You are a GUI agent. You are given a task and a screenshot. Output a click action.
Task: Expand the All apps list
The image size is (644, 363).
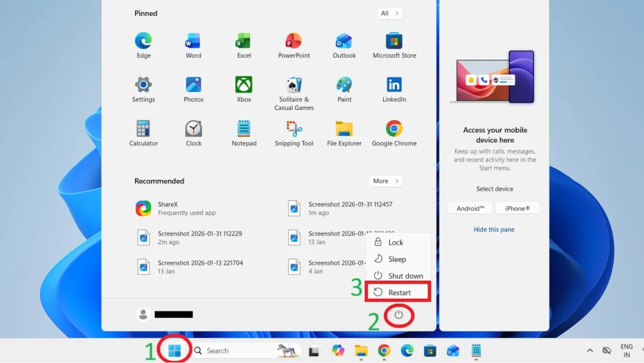pyautogui.click(x=389, y=13)
